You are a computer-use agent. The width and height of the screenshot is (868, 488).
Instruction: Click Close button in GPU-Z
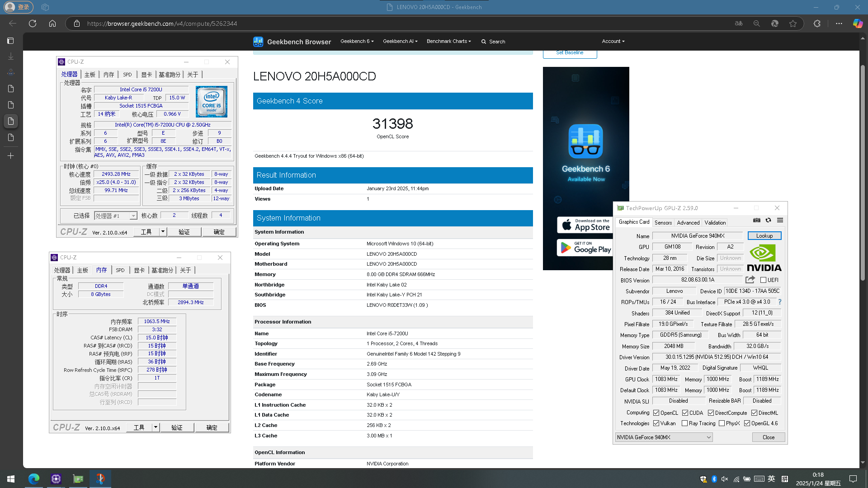pos(769,437)
